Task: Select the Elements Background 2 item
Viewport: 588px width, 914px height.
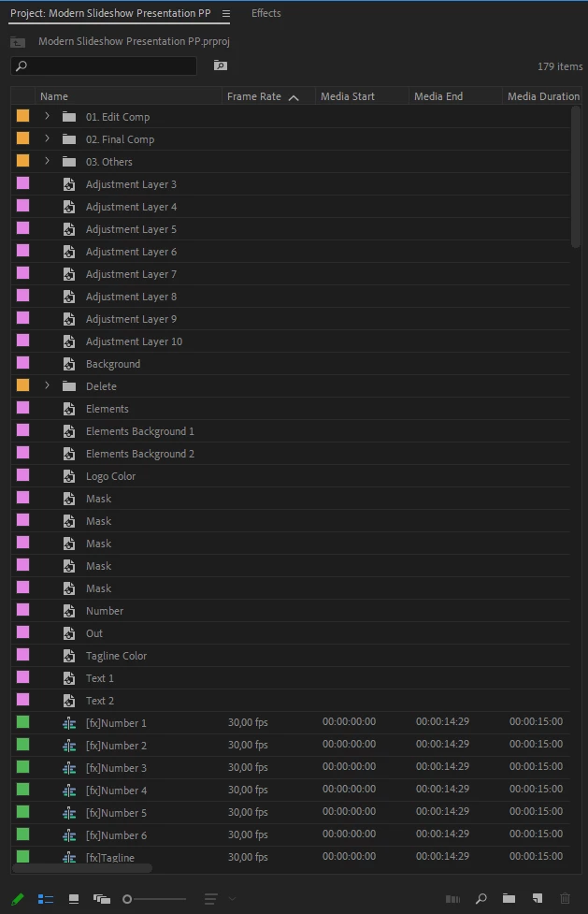Action: click(x=140, y=454)
